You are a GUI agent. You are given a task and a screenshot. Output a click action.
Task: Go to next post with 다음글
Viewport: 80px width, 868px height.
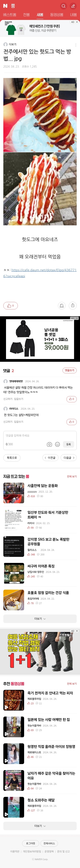point(69,458)
